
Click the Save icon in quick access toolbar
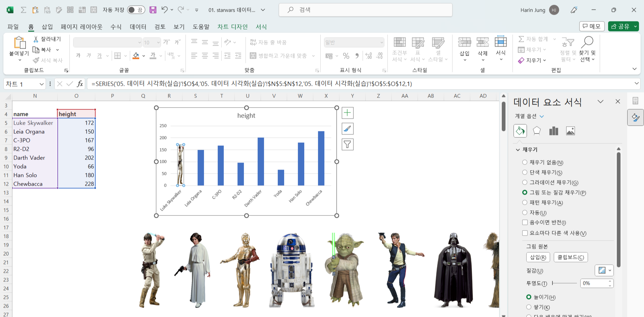click(153, 10)
